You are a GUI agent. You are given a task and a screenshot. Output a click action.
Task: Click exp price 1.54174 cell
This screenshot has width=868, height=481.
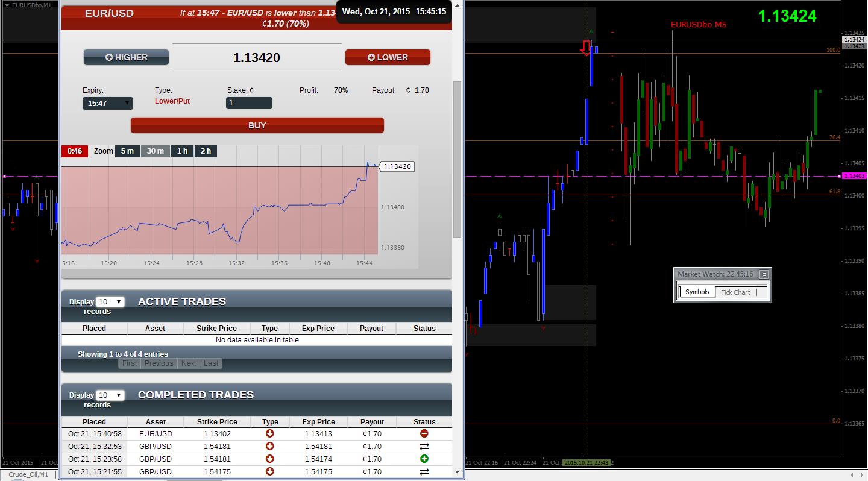click(318, 459)
